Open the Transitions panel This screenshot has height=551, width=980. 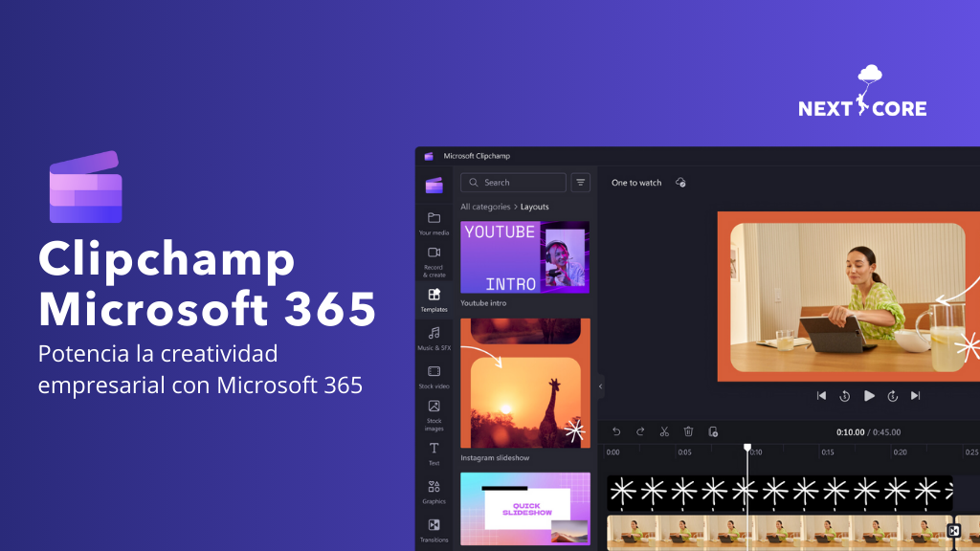[x=434, y=529]
